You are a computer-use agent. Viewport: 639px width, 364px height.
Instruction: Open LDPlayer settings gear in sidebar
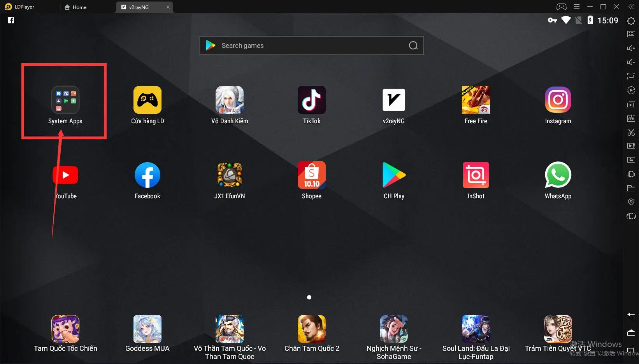coord(631,21)
